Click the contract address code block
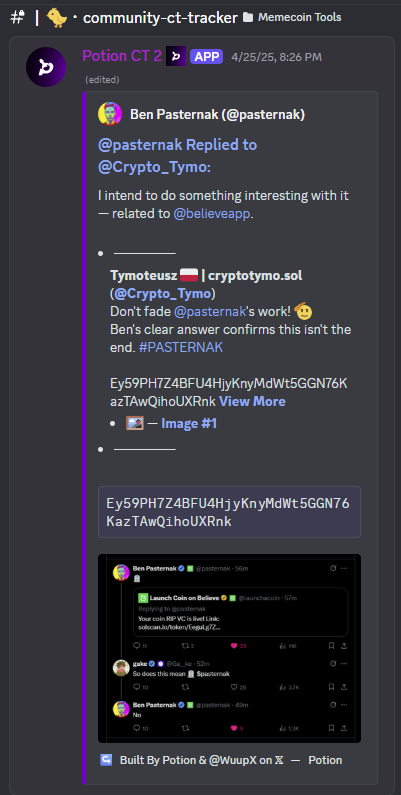The height and width of the screenshot is (795, 401). click(229, 512)
